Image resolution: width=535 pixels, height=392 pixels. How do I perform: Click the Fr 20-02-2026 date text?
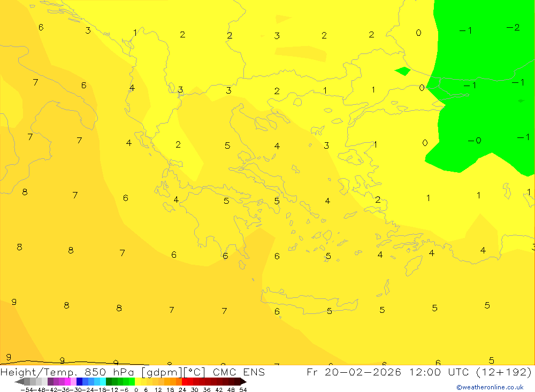[354, 372]
